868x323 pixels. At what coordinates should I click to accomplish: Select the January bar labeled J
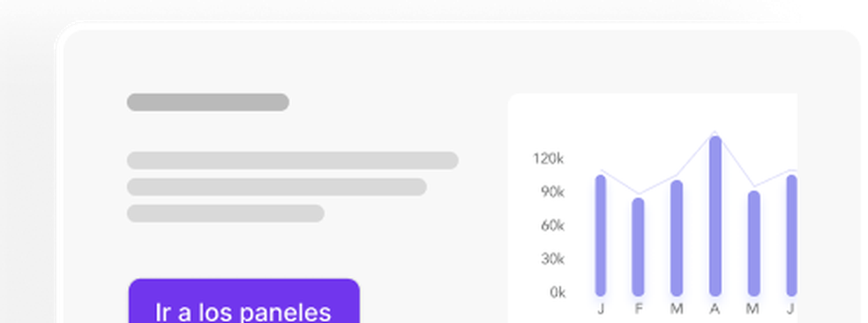coord(601,236)
